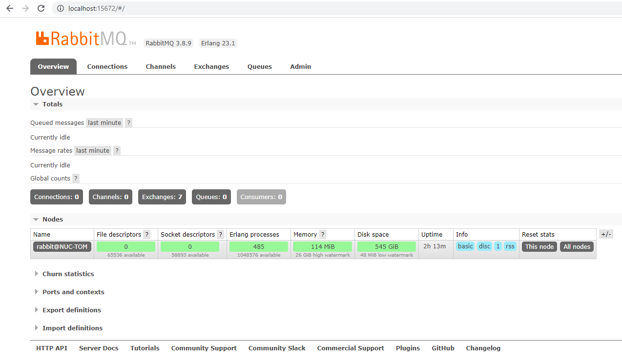Open help for Message rates
The width and height of the screenshot is (622, 364).
click(x=117, y=151)
